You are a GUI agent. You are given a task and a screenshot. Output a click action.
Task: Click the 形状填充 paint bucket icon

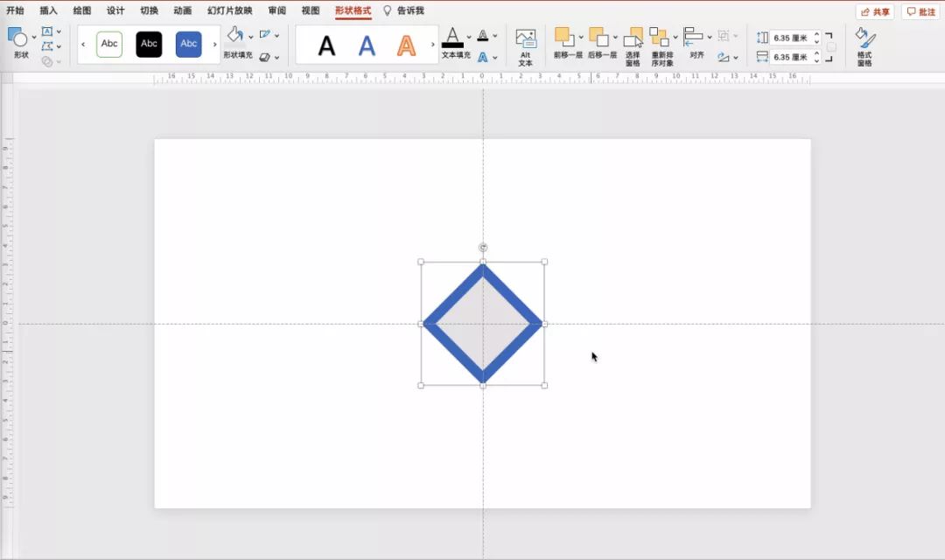tap(235, 36)
